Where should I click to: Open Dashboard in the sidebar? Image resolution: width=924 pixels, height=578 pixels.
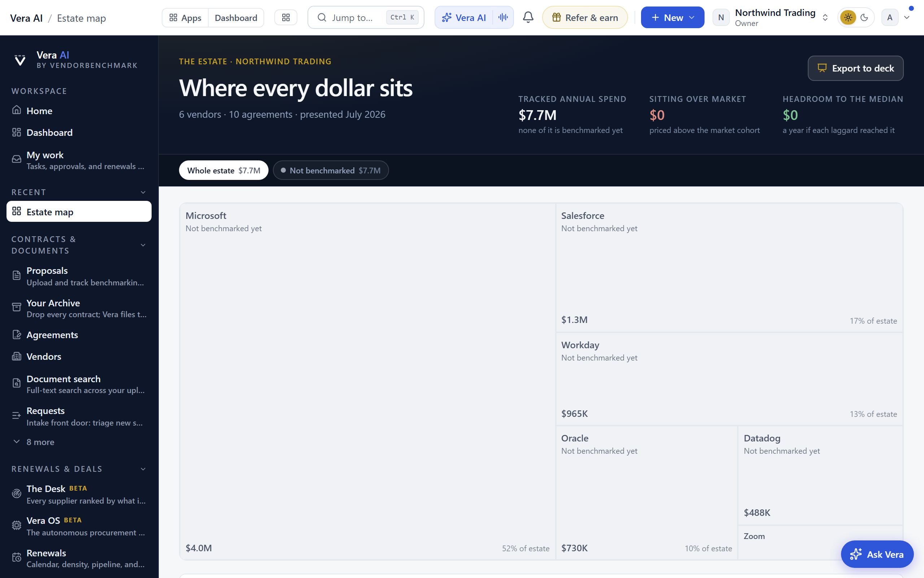[79, 132]
